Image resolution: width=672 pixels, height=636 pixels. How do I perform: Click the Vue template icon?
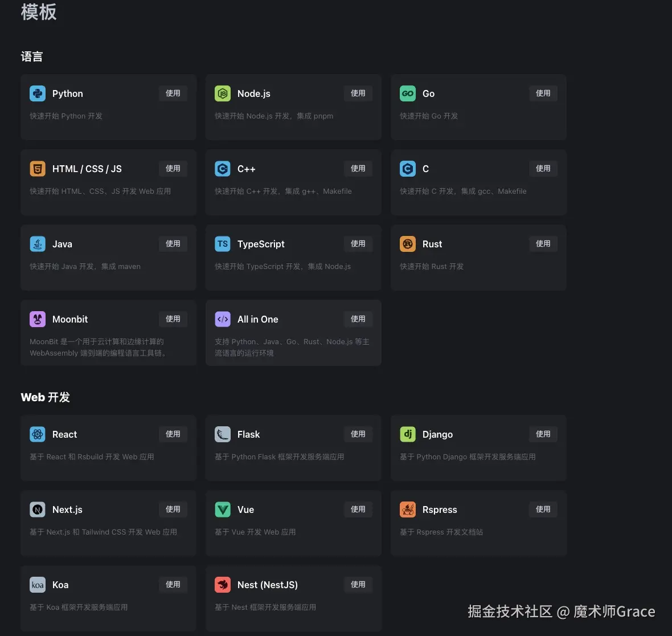(x=223, y=509)
